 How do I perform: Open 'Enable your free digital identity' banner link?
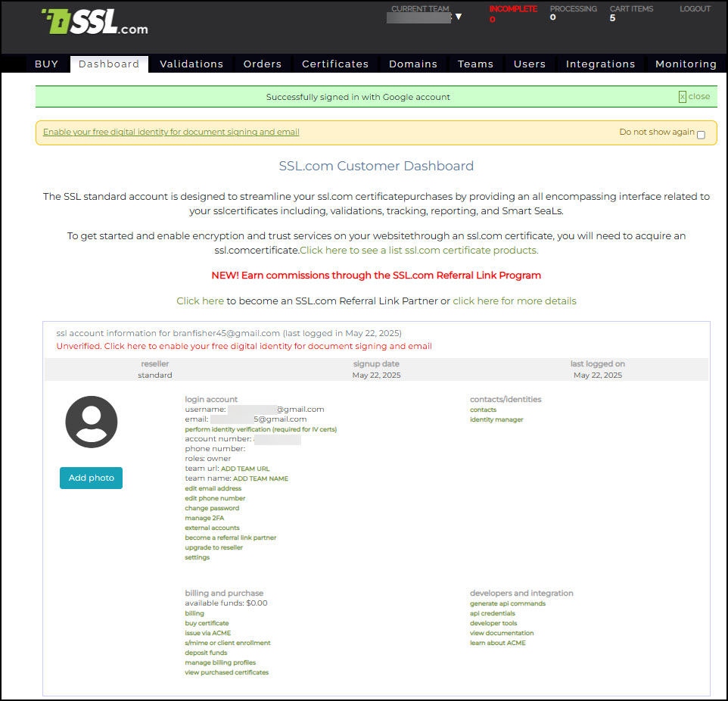coord(171,132)
